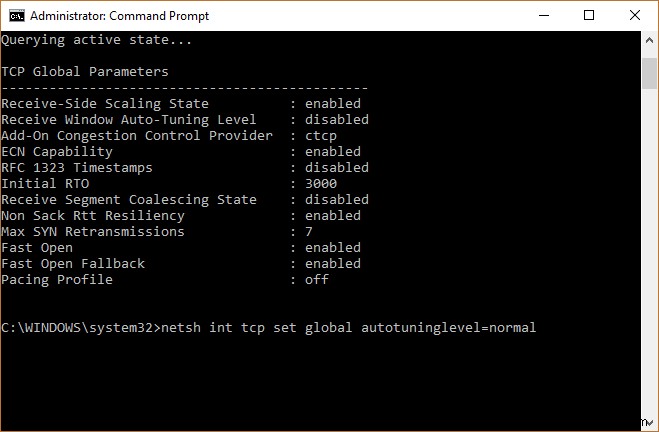This screenshot has width=659, height=432.
Task: Minimize the Command Prompt window
Action: pos(543,15)
